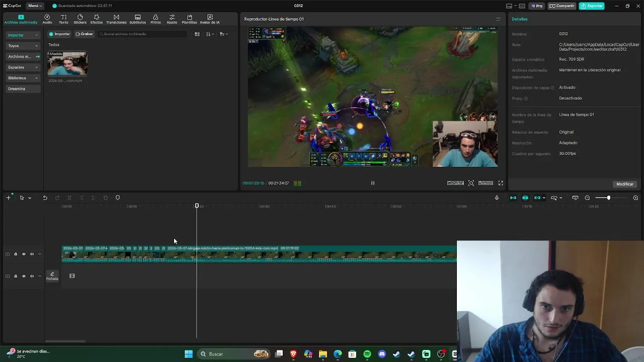Click the Compartir button
The image size is (644, 362).
[x=562, y=6]
